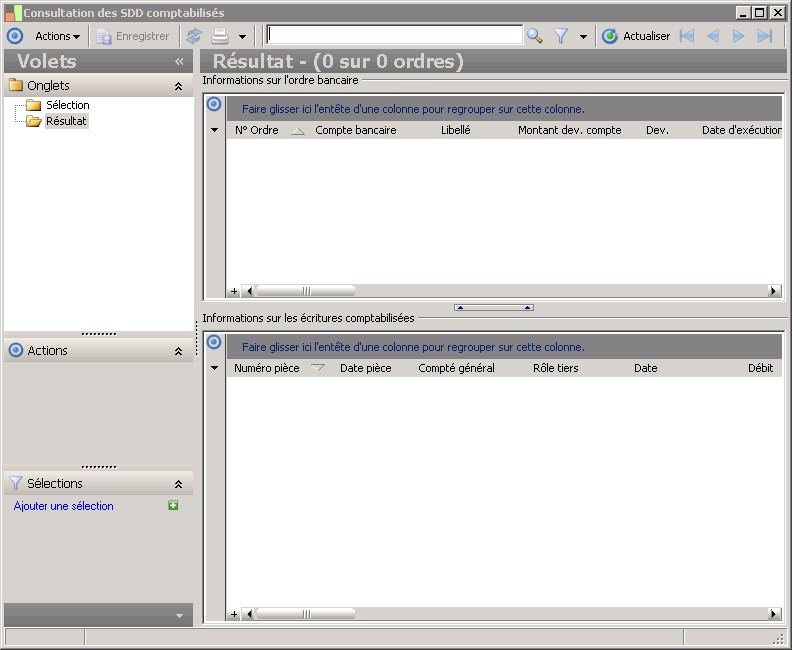Screen dimensions: 792x650
Task: Open the bottom Volets pane configuration arrow
Action: point(179,616)
